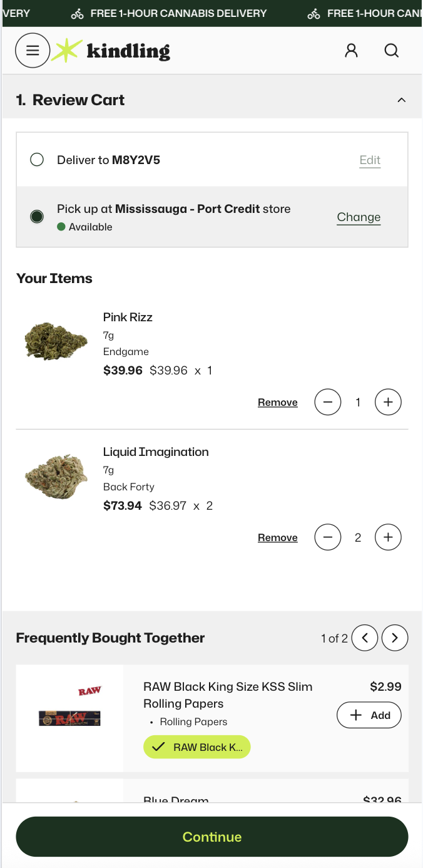The image size is (423, 868).
Task: Collapse the Review Cart section
Action: [402, 99]
